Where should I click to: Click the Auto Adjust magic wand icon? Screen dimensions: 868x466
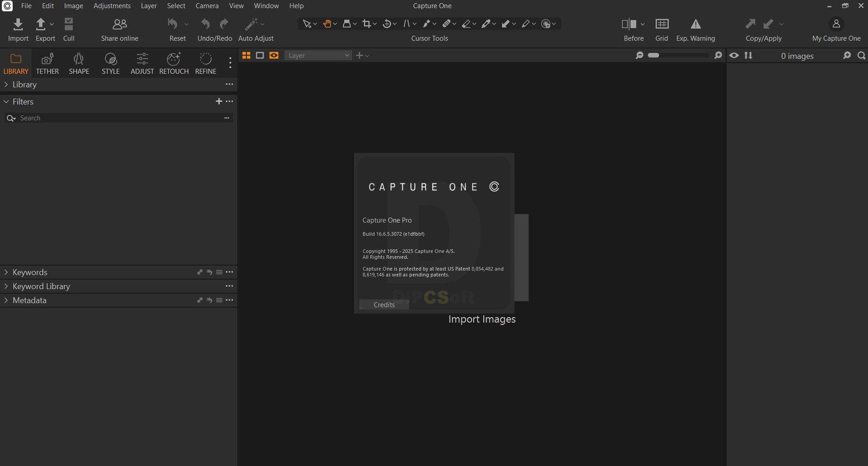[x=251, y=24]
